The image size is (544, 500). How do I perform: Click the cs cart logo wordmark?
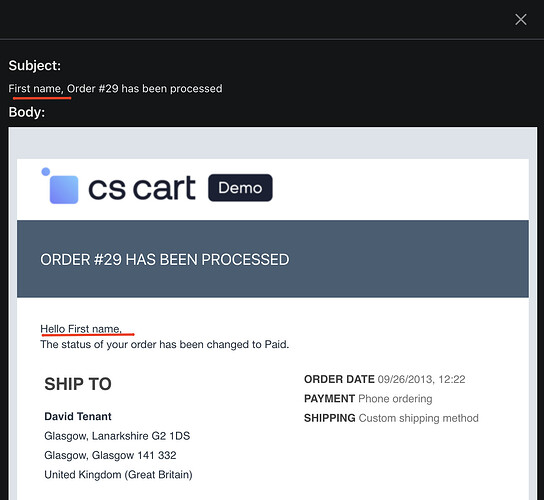[142, 188]
